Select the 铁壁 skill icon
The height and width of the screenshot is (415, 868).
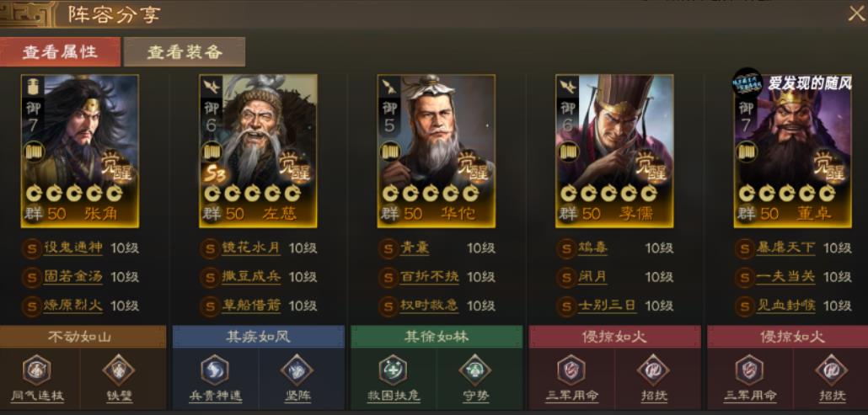(119, 370)
